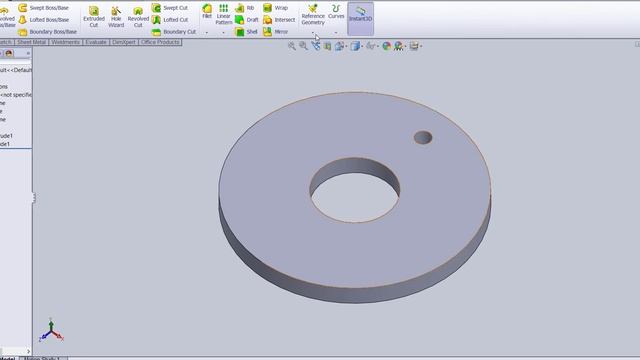
Task: Click the coordinate triad axes indicator
Action: (x=51, y=331)
